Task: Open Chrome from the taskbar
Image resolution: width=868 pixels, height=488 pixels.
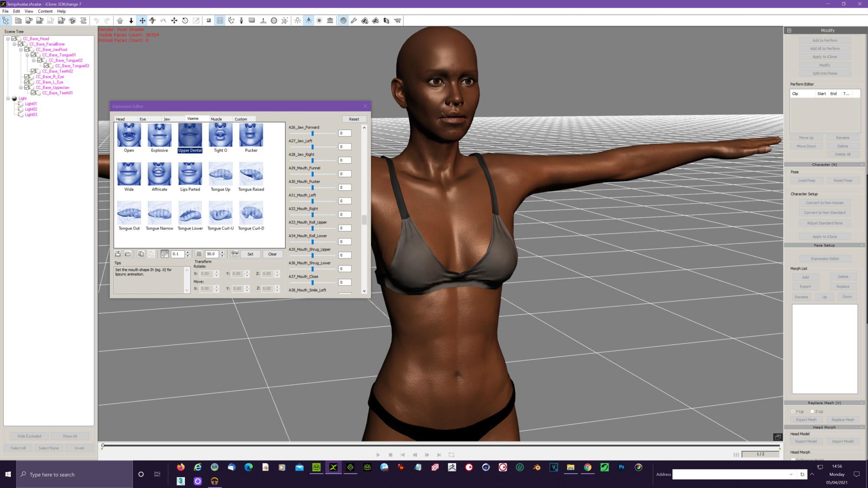Action: click(x=588, y=467)
